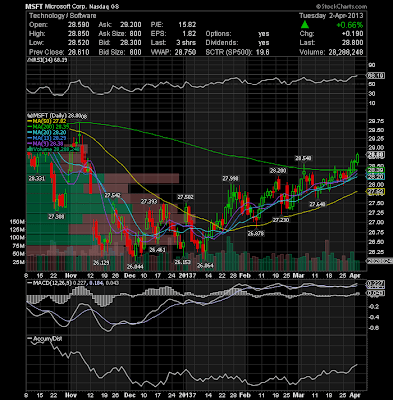
Task: Click the RSI current value tag on right axis
Action: click(x=376, y=76)
